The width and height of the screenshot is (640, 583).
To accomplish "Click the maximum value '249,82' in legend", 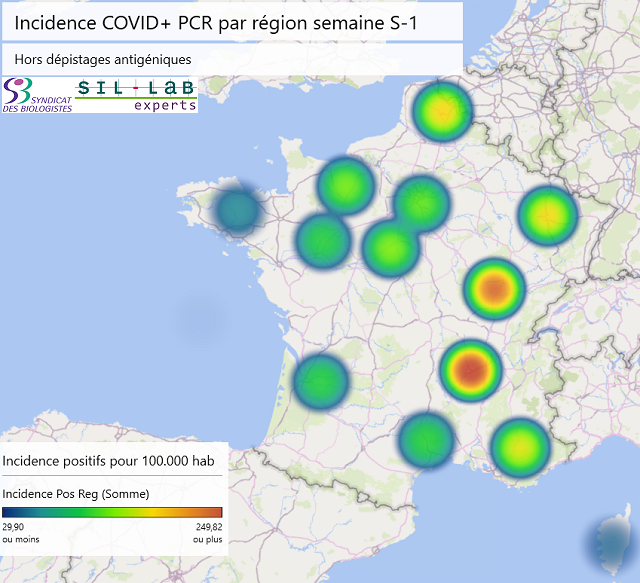I will click(209, 527).
